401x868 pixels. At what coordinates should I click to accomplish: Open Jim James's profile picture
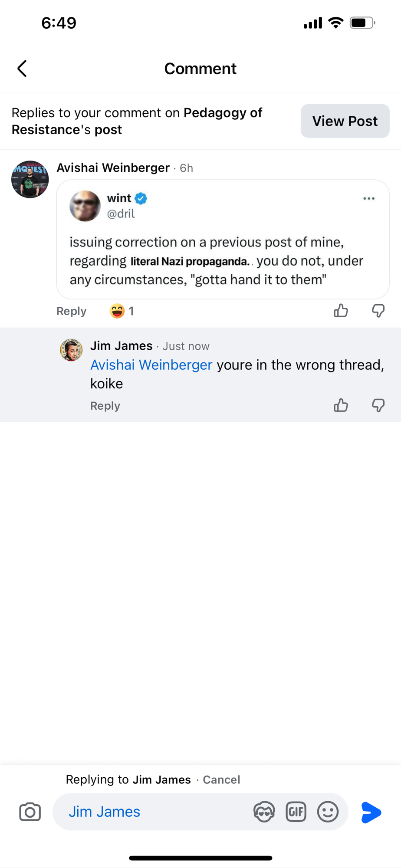point(71,350)
